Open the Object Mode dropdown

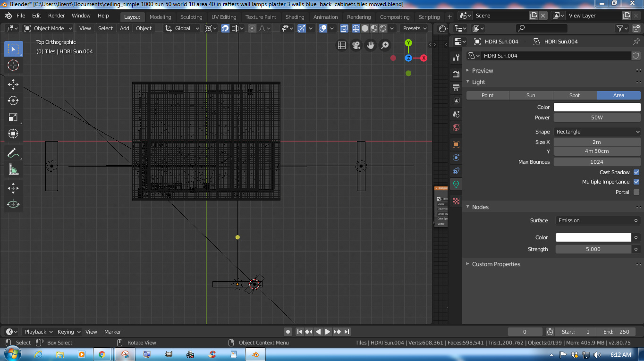[x=48, y=28]
